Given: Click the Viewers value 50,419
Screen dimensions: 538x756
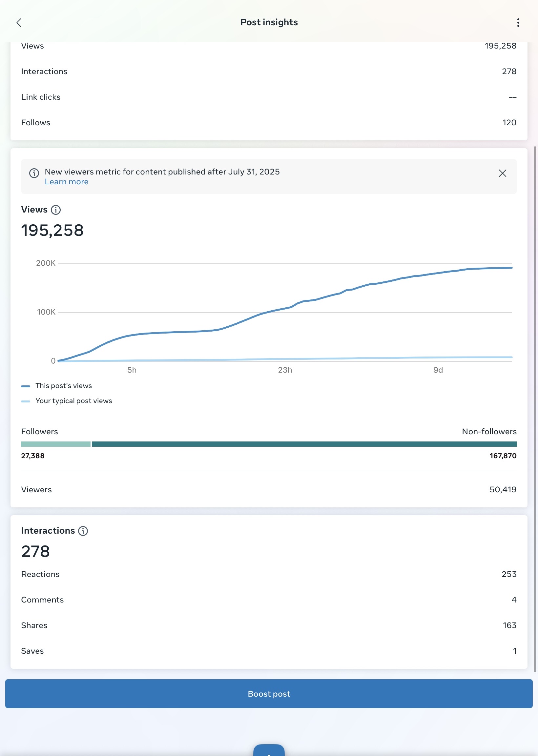Looking at the screenshot, I should (503, 490).
